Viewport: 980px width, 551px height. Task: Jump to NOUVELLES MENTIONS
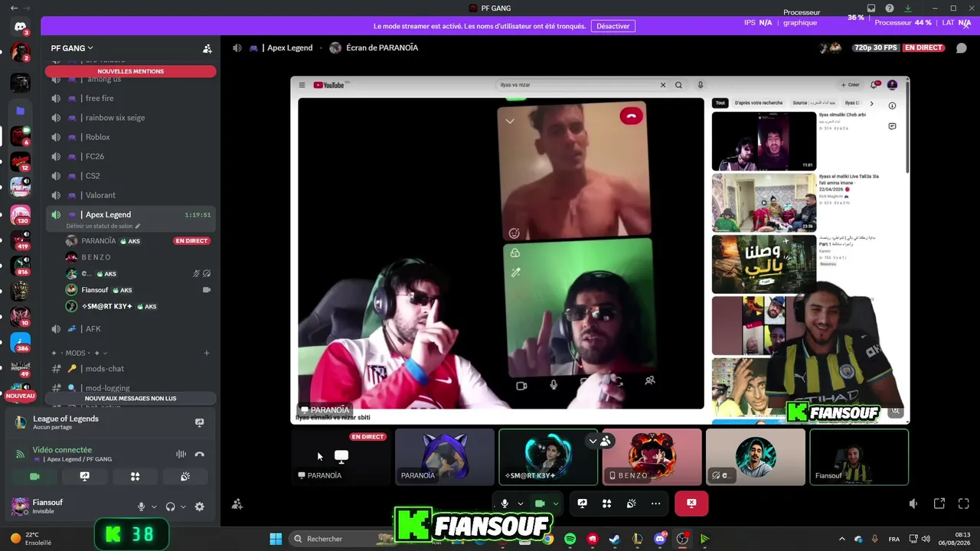(130, 71)
